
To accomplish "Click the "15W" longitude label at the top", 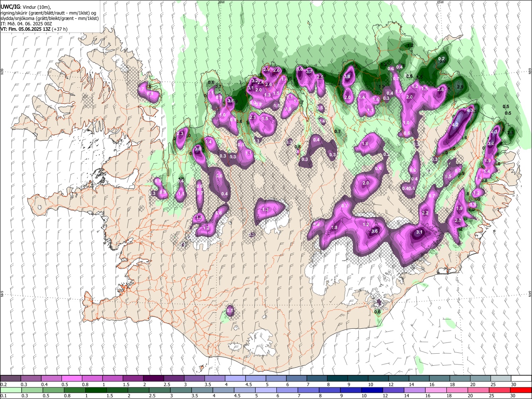I will (440, 2).
